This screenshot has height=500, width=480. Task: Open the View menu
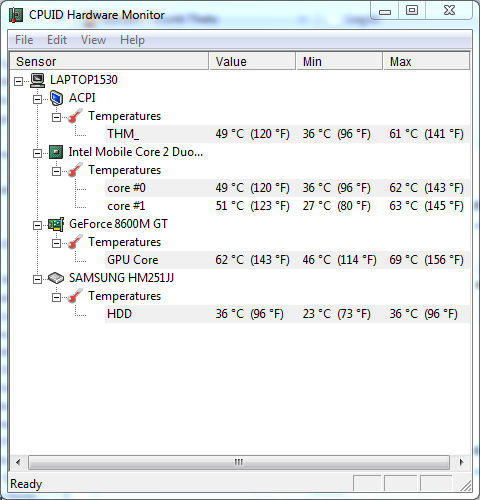[93, 40]
